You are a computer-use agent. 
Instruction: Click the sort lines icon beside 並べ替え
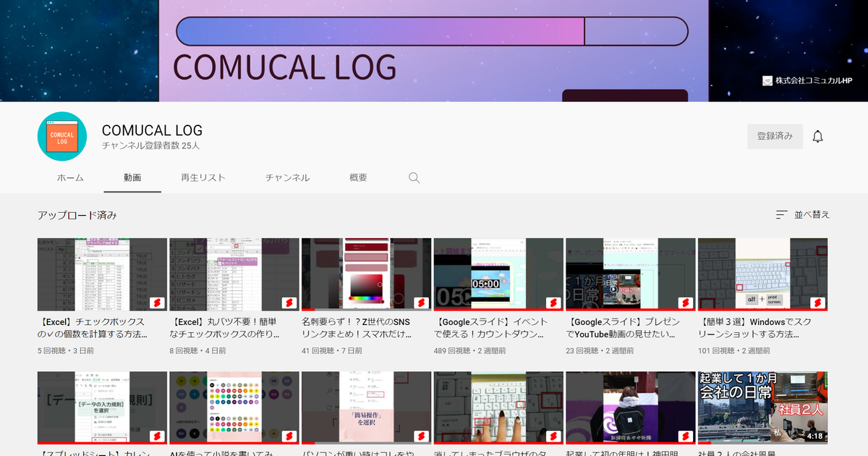coord(781,215)
